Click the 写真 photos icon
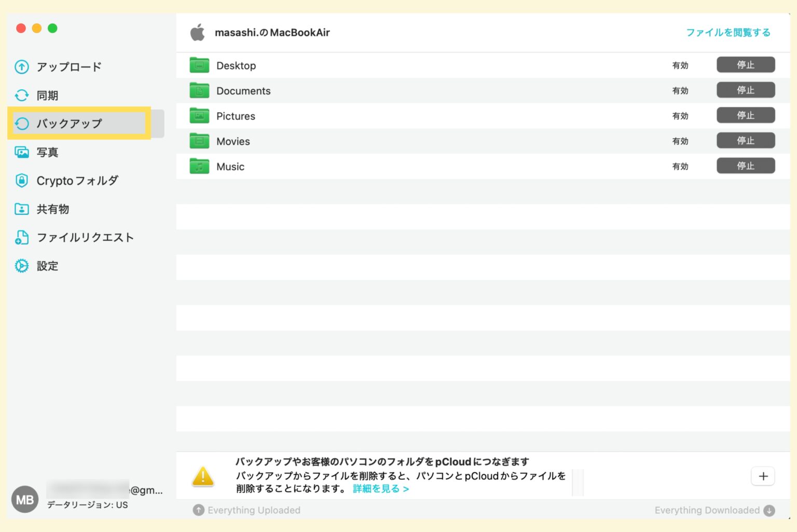 click(22, 152)
